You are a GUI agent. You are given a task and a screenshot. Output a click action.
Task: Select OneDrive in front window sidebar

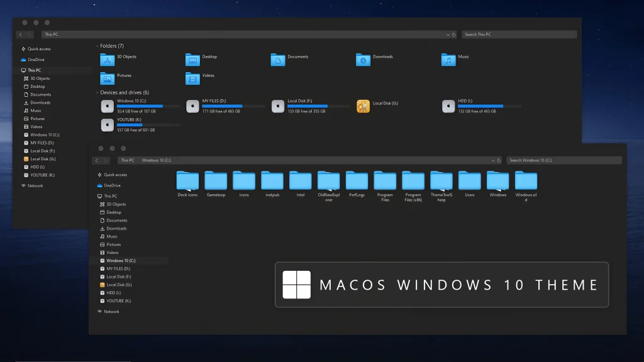(x=109, y=185)
